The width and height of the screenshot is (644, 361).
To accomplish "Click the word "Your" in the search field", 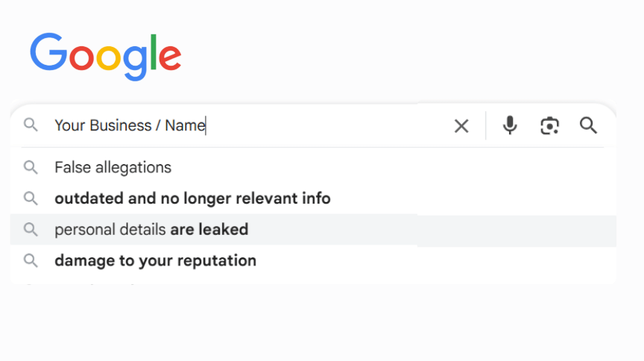I will [x=70, y=125].
